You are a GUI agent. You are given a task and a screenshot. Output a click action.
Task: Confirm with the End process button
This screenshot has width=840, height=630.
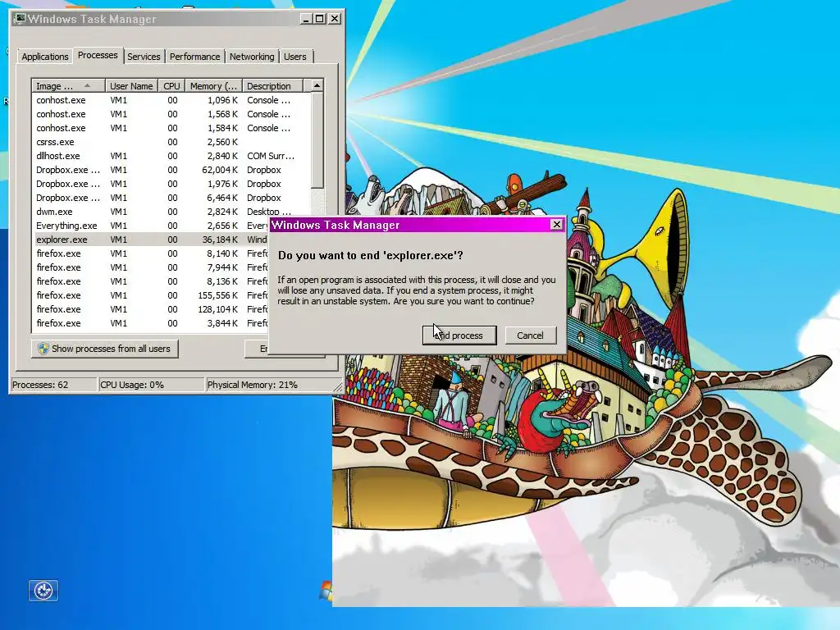pyautogui.click(x=459, y=336)
